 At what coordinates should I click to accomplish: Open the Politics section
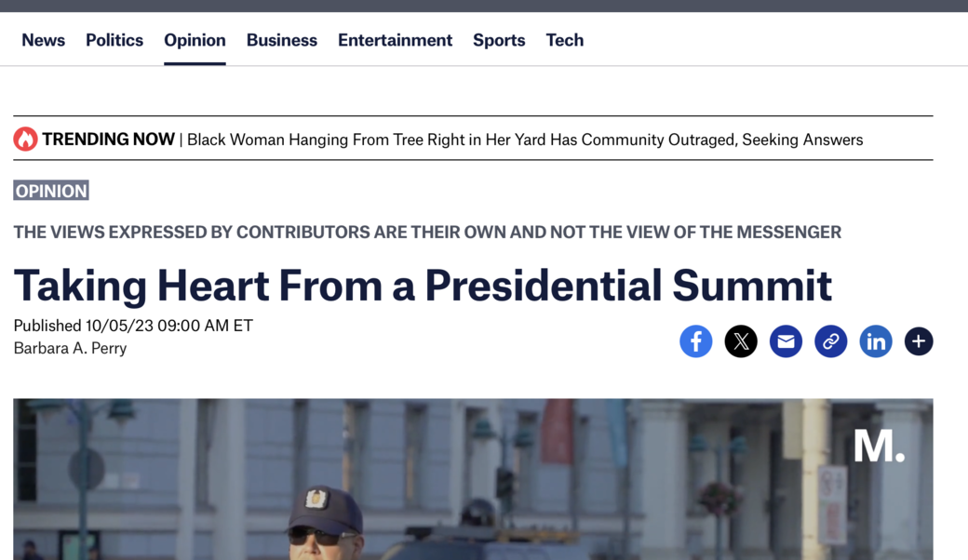tap(114, 40)
